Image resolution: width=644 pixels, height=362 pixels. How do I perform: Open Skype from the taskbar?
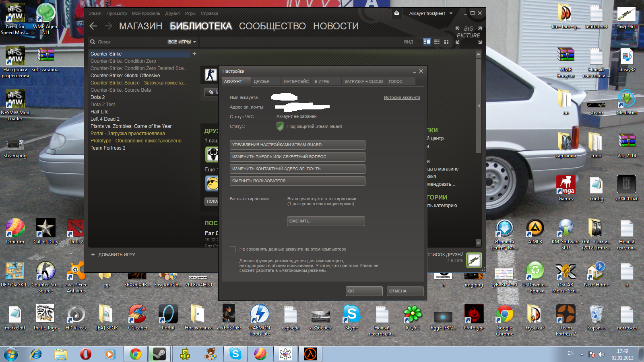coord(235,354)
